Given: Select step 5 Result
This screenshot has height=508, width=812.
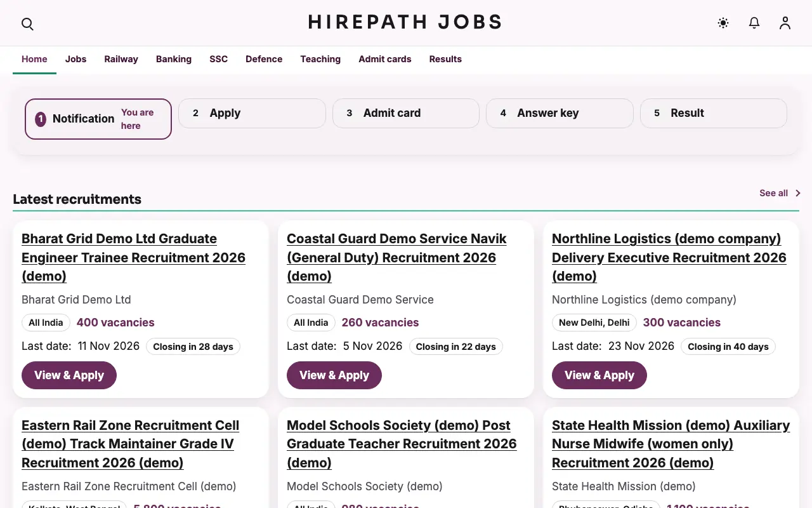Looking at the screenshot, I should [714, 113].
